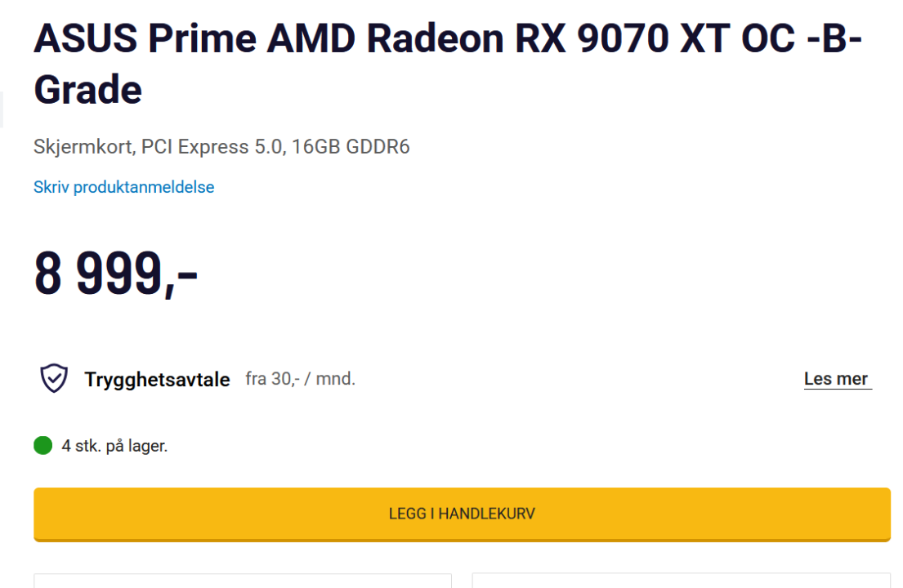Click the Trygghetsavtale label

tap(157, 379)
